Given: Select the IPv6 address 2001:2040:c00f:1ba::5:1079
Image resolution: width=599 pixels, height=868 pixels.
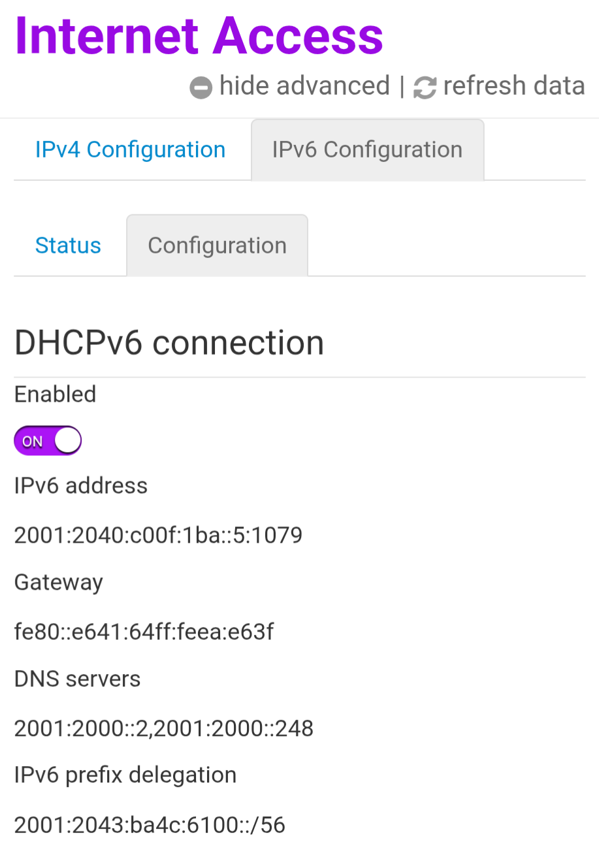Looking at the screenshot, I should click(158, 536).
